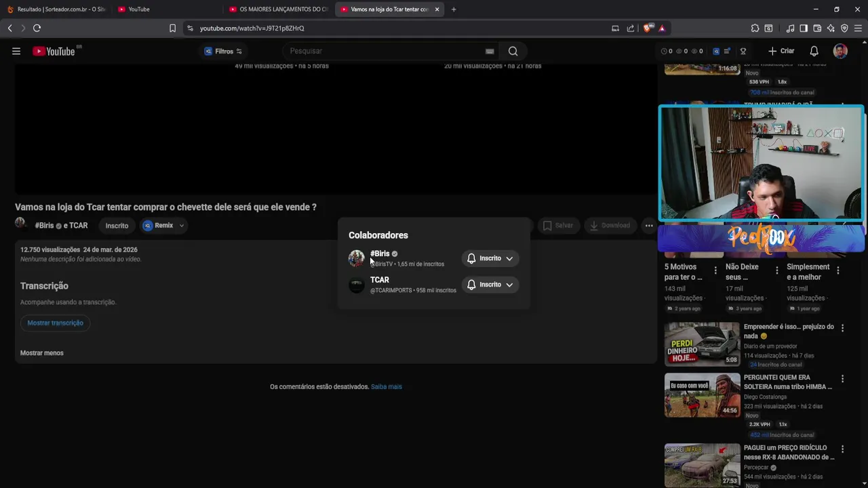The height and width of the screenshot is (488, 868).
Task: Toggle the browser sidebar panel icon
Action: click(804, 28)
